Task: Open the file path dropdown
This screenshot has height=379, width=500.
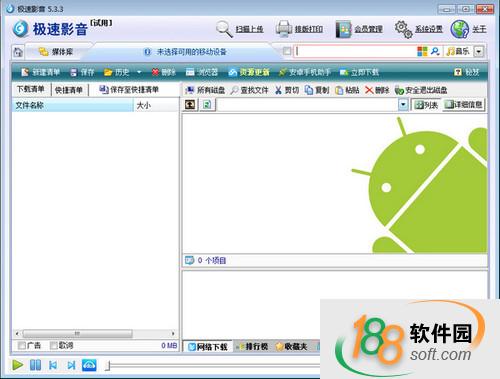Action: click(x=403, y=105)
